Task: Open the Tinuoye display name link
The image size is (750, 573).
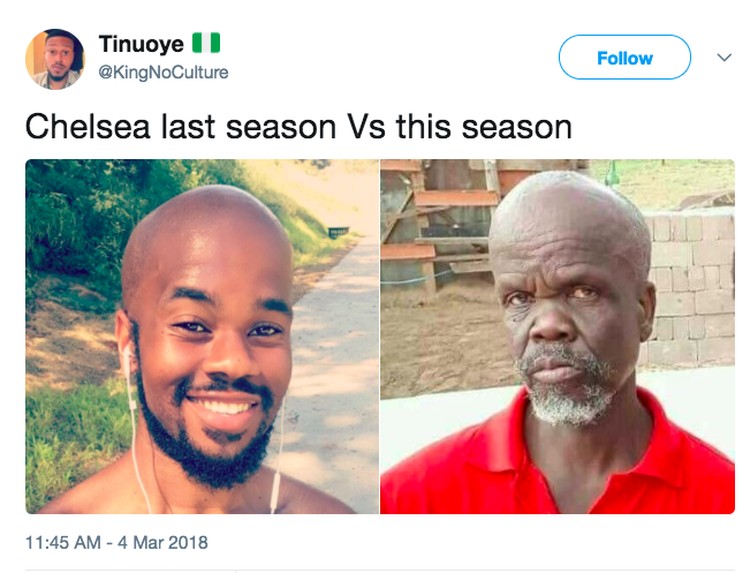Action: 141,44
